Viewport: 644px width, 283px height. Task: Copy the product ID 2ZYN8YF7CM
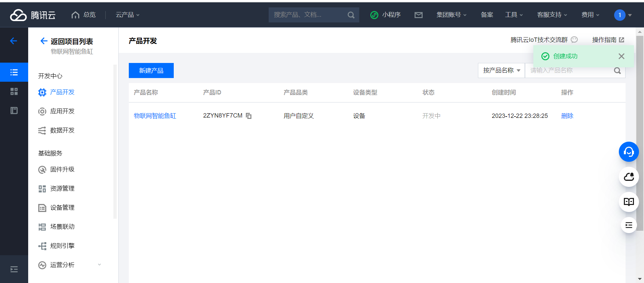(249, 116)
